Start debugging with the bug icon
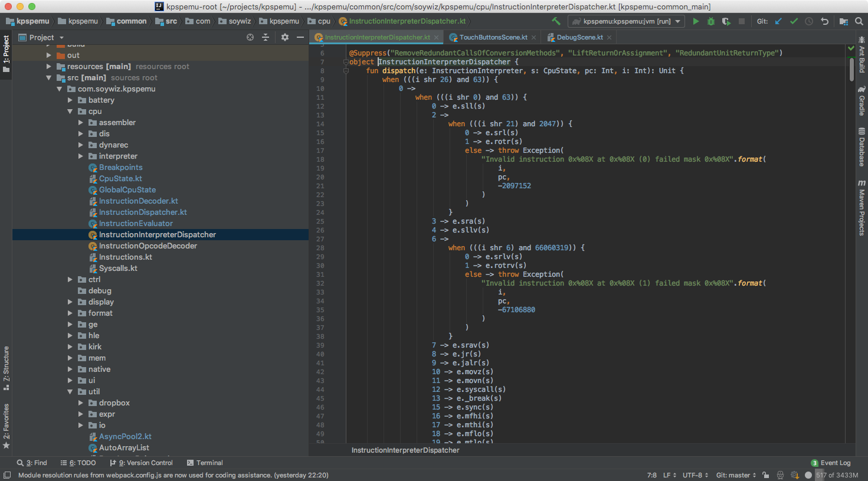Screen dimensions: 868x481 711,21
